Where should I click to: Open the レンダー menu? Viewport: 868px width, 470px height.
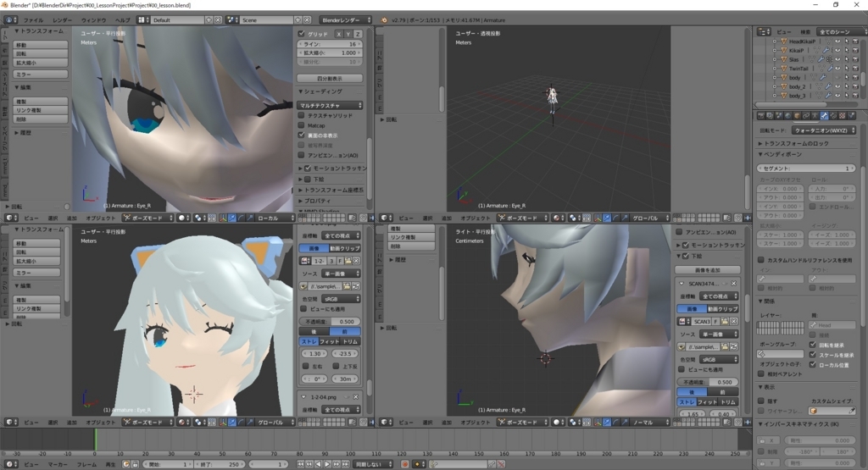tap(62, 20)
